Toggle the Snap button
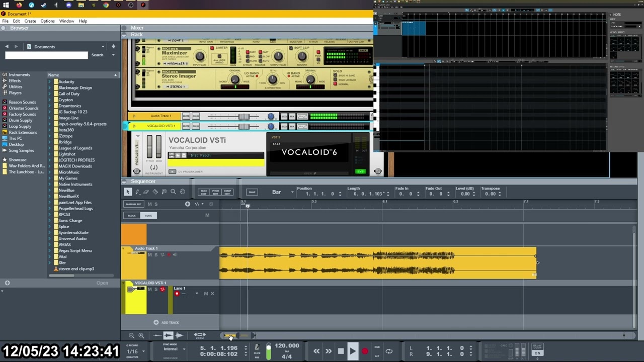 point(252,192)
